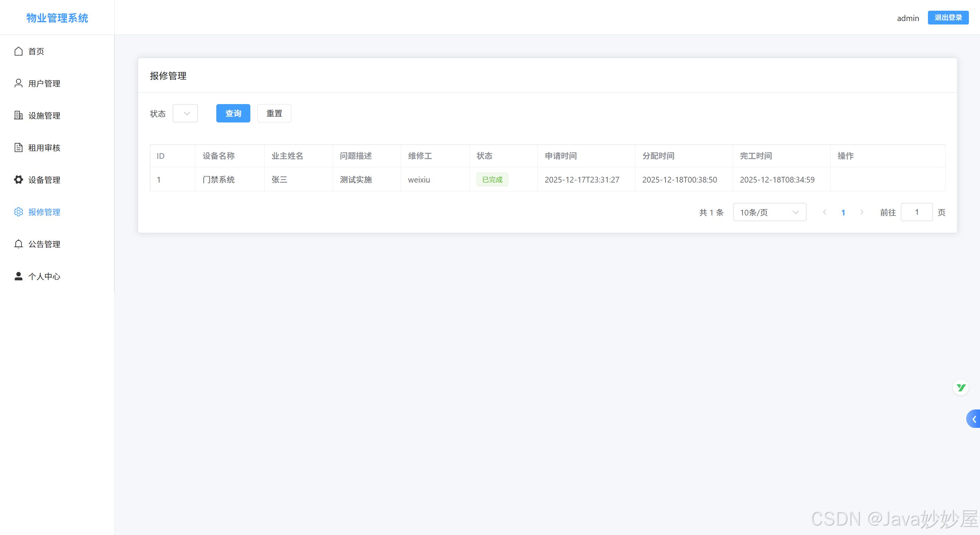Go to previous page arrow
The width and height of the screenshot is (980, 535).
[x=825, y=212]
